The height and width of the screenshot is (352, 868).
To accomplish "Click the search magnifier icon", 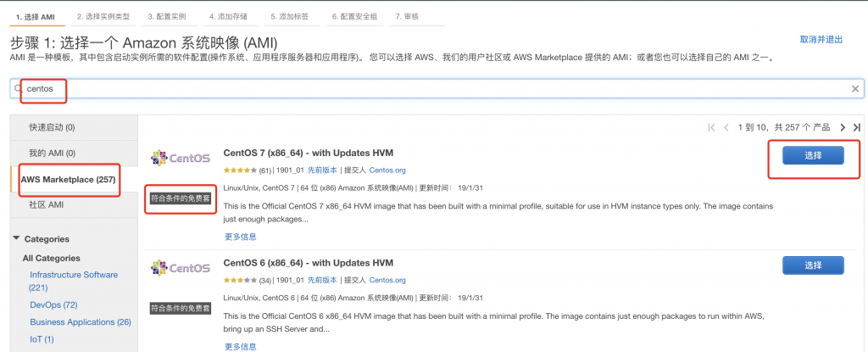I will point(17,89).
